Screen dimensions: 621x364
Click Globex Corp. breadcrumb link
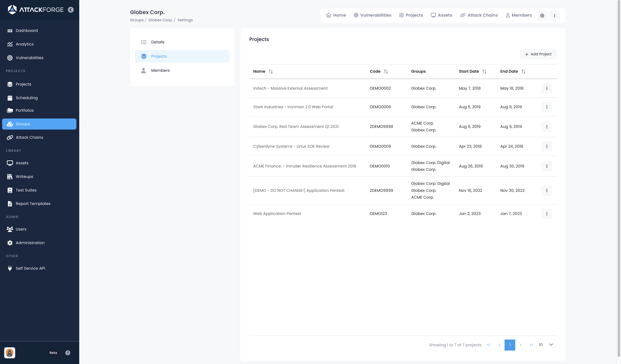click(x=160, y=20)
